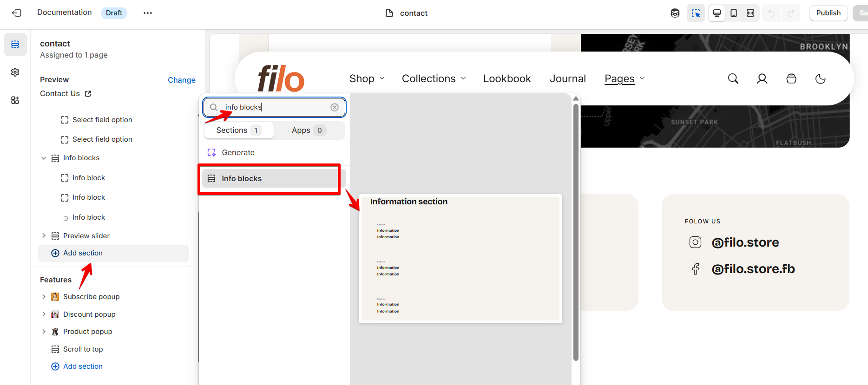
Task: Click Documentation theme name
Action: click(x=65, y=13)
